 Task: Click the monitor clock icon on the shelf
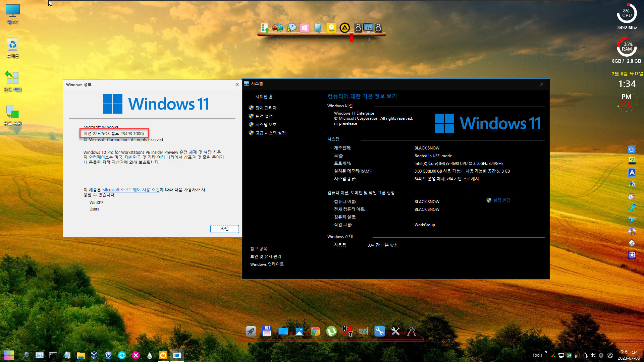pyautogui.click(x=368, y=27)
